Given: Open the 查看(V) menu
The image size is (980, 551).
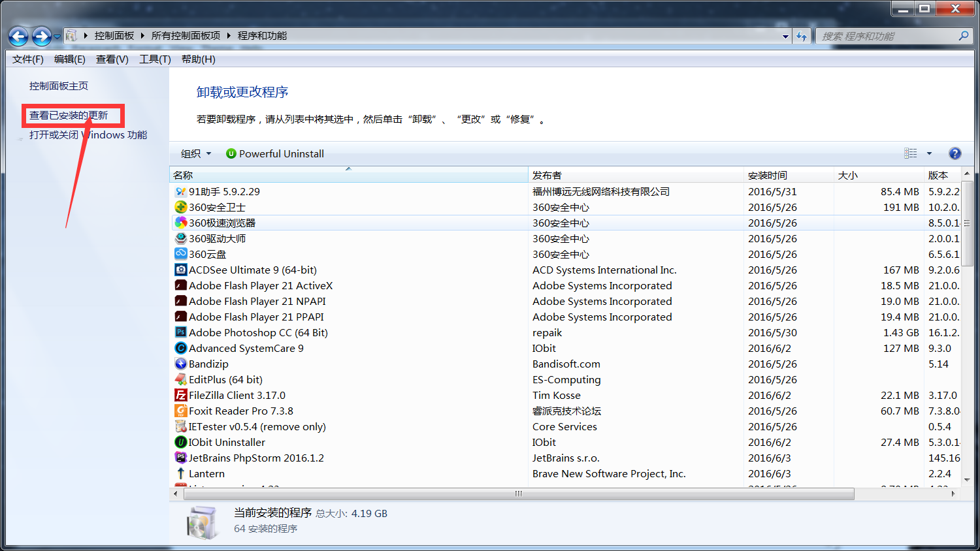Looking at the screenshot, I should tap(112, 59).
